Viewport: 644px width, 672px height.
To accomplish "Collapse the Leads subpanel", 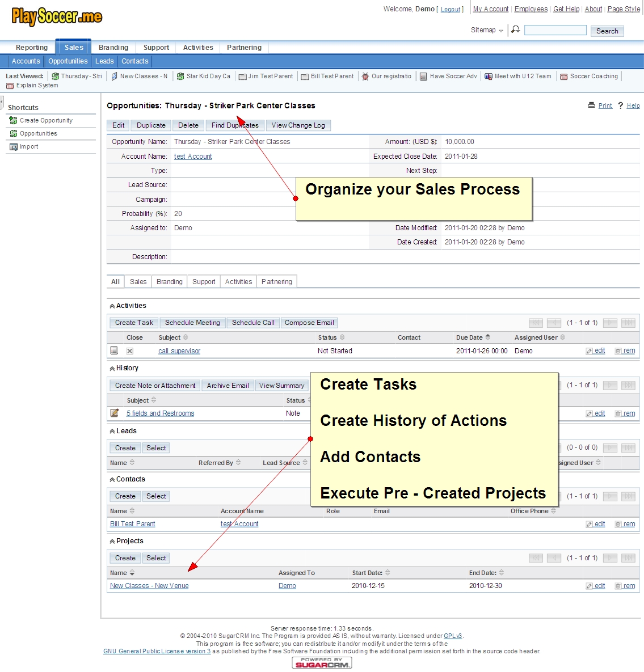I will click(112, 431).
